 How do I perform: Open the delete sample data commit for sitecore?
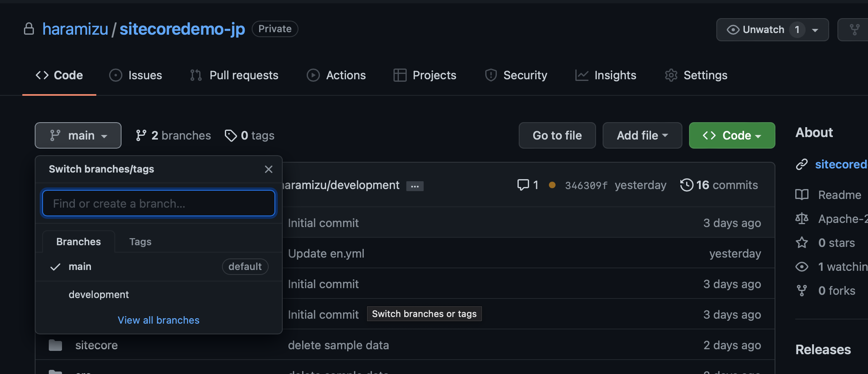click(339, 345)
